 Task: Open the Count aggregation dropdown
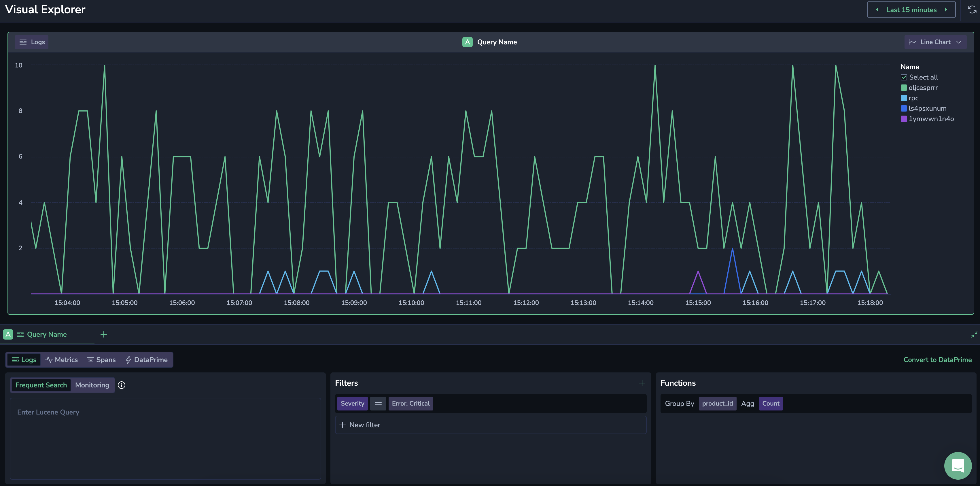tap(771, 403)
